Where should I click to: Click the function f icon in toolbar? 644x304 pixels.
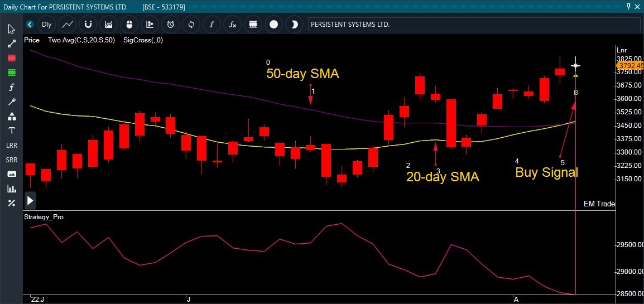(212, 25)
